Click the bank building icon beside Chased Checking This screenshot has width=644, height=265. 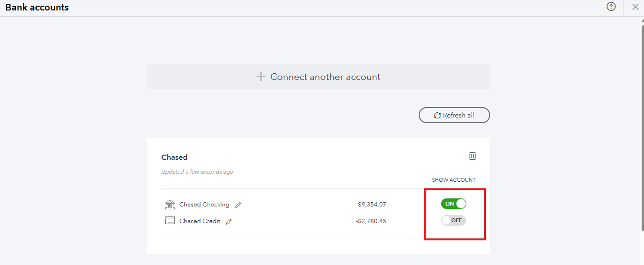(170, 205)
